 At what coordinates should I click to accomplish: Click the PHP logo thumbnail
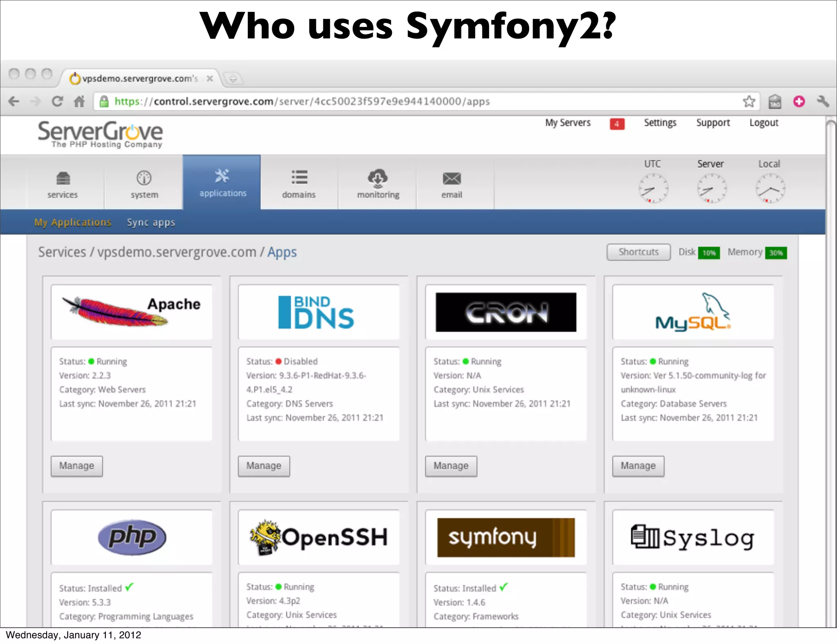pos(132,537)
